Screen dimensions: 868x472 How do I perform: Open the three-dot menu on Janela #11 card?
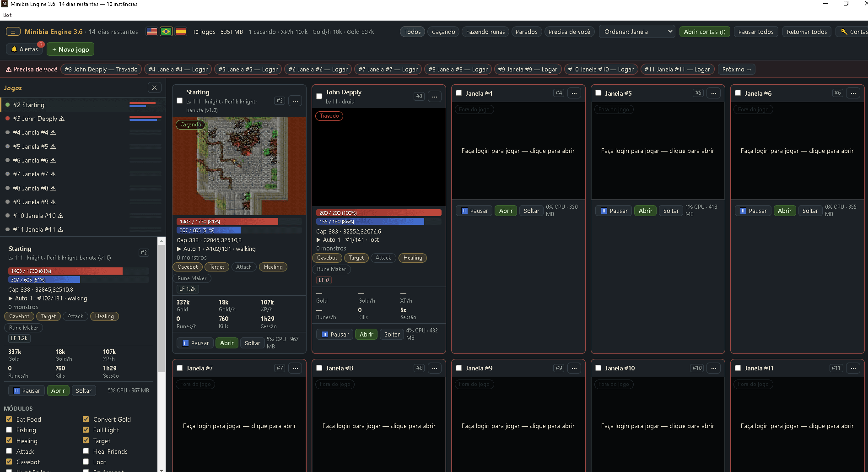[853, 368]
